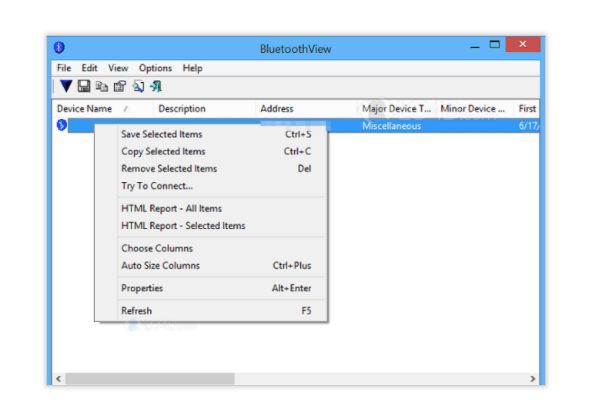Click the First column header
Screen dimensions: 602x410
point(527,109)
